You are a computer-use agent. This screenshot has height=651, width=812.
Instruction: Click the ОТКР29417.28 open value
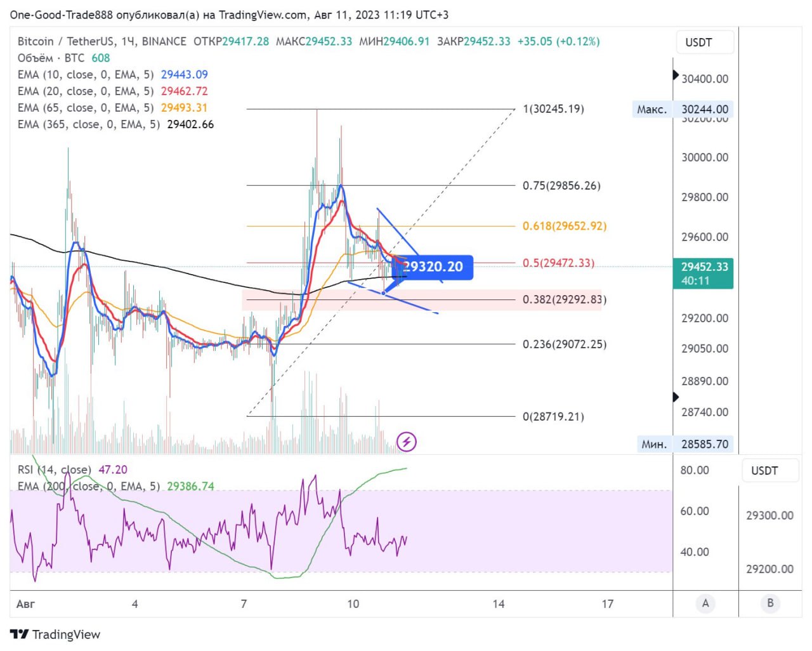(x=231, y=41)
